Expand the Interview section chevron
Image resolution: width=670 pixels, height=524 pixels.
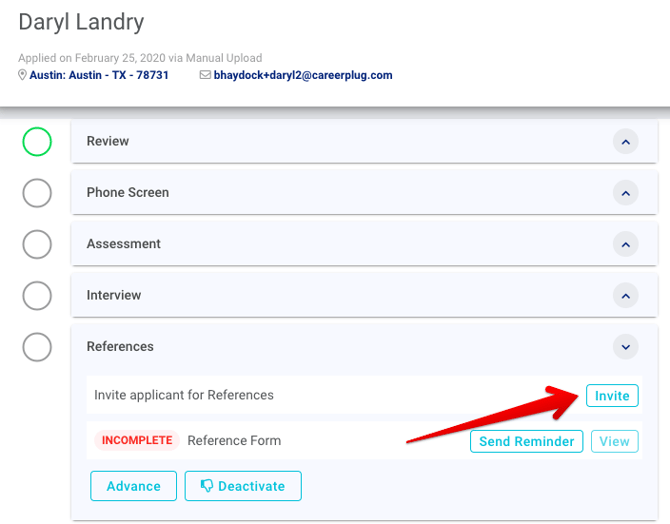(x=625, y=296)
